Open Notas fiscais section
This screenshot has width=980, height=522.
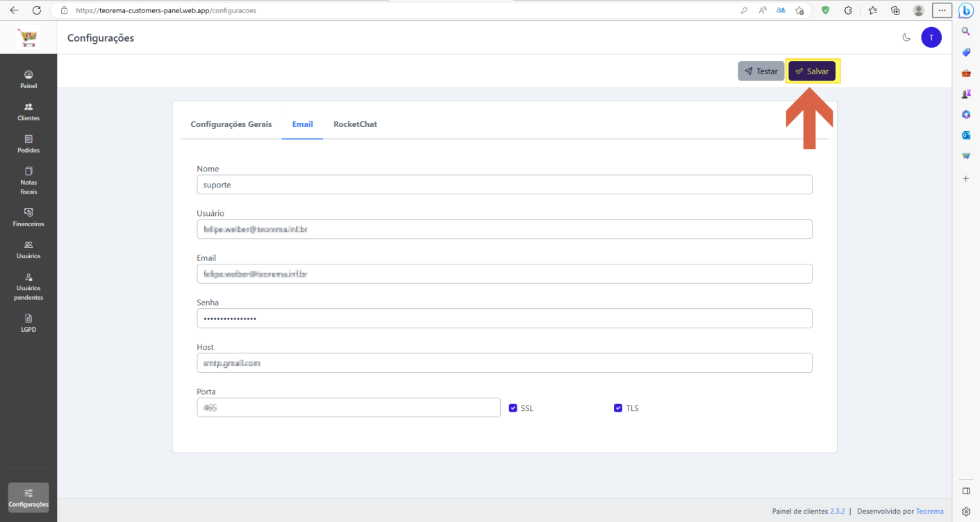[28, 181]
